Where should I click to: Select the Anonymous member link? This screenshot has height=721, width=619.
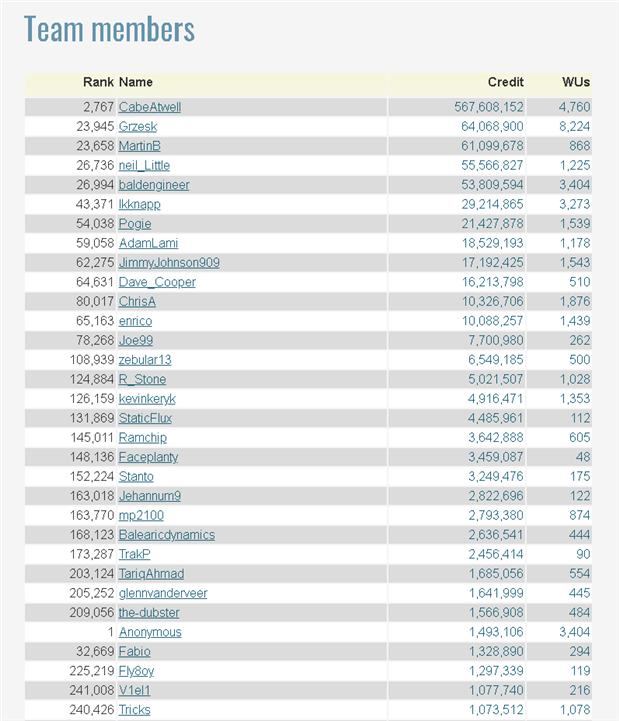point(150,632)
